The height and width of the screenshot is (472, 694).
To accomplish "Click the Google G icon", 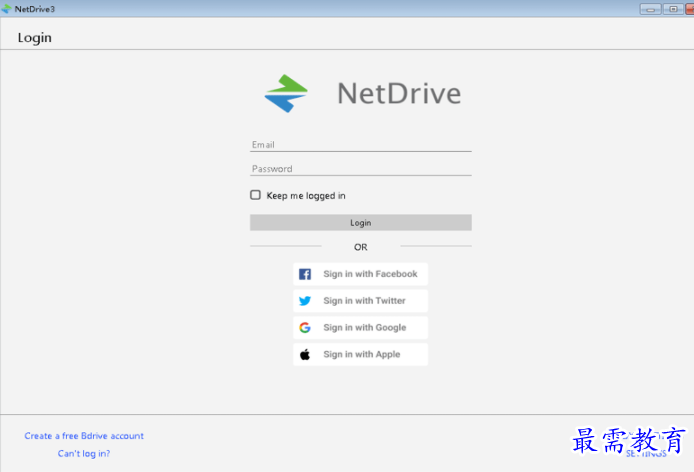I will 305,328.
